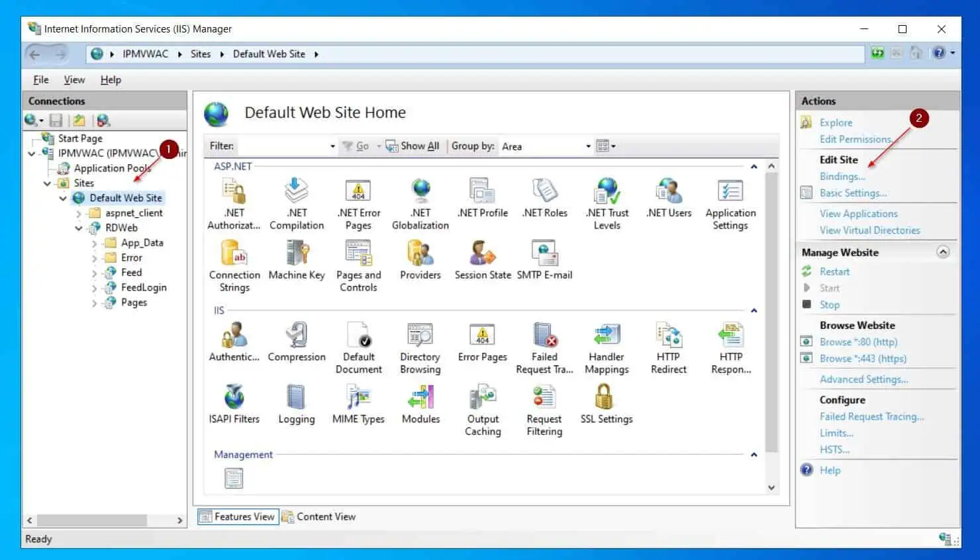Open the Help menu
The width and height of the screenshot is (980, 560).
pyautogui.click(x=111, y=79)
